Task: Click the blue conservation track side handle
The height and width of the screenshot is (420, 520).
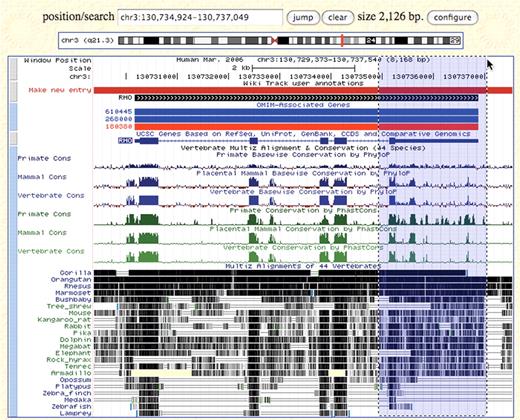Action: pyautogui.click(x=13, y=281)
